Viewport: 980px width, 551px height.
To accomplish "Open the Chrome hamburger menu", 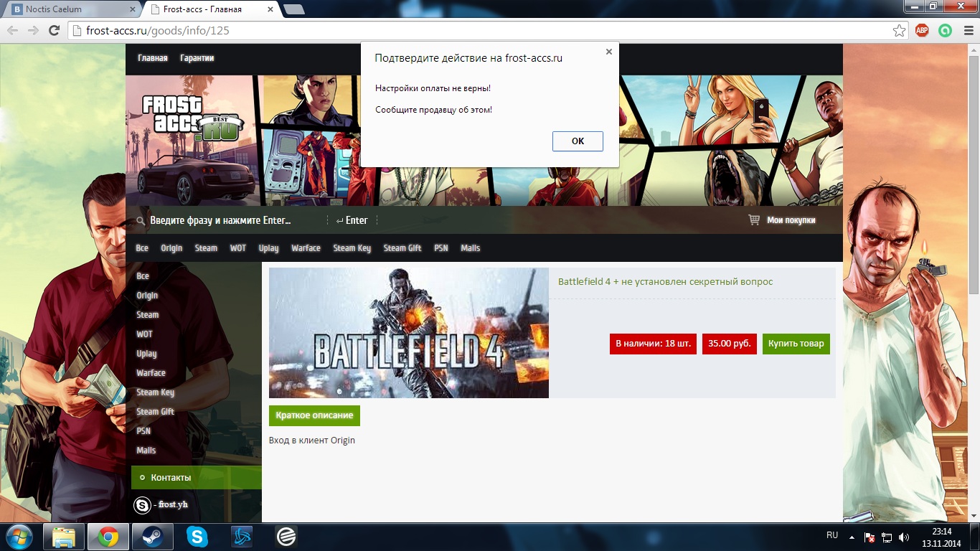I will click(x=967, y=31).
